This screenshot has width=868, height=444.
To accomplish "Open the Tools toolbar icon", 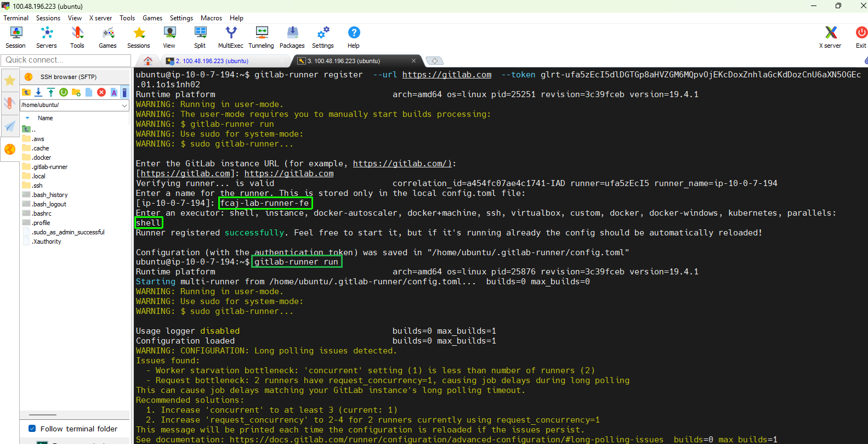I will pyautogui.click(x=77, y=37).
